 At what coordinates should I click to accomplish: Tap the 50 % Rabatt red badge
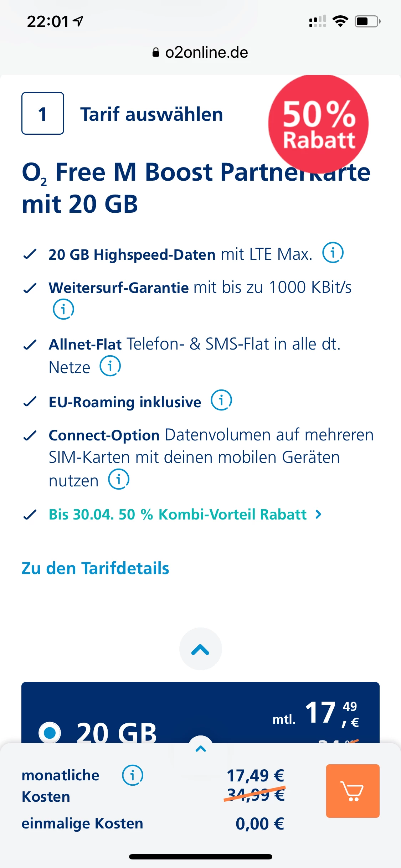pyautogui.click(x=318, y=124)
